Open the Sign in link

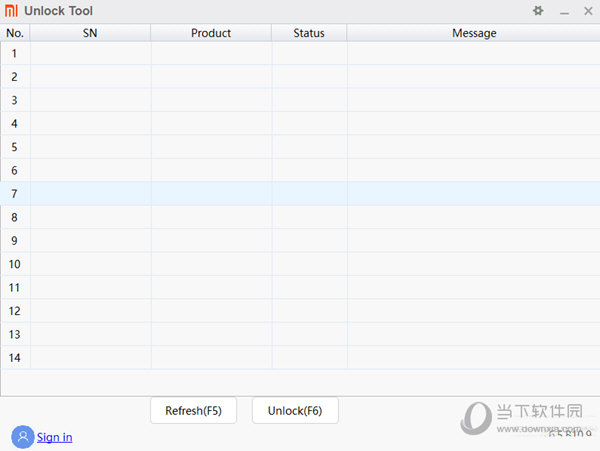(54, 437)
